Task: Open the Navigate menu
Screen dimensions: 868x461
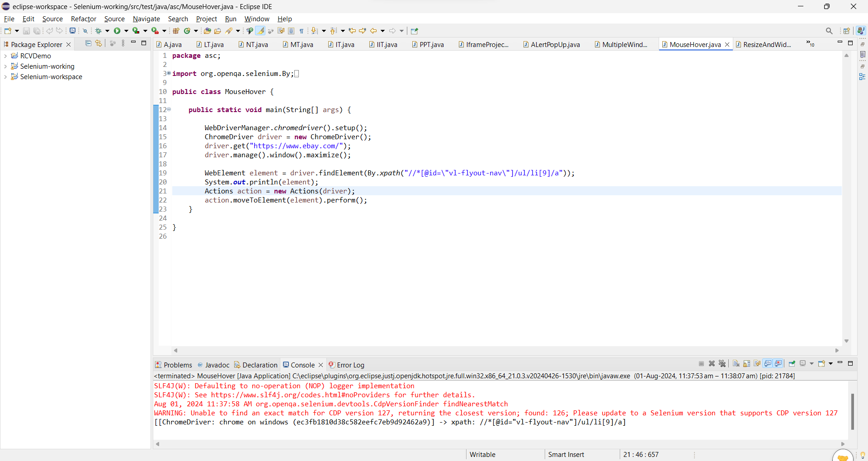Action: [x=146, y=19]
